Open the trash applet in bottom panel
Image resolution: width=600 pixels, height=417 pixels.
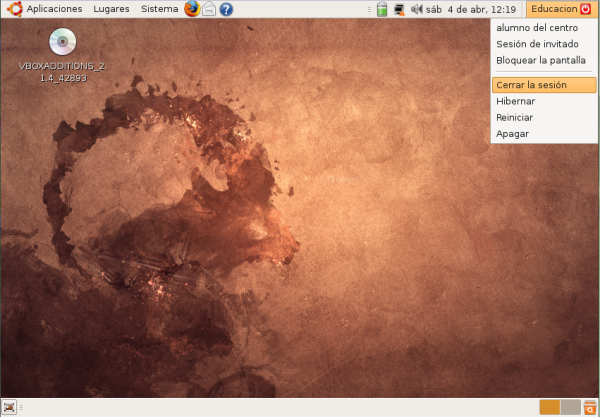(590, 407)
